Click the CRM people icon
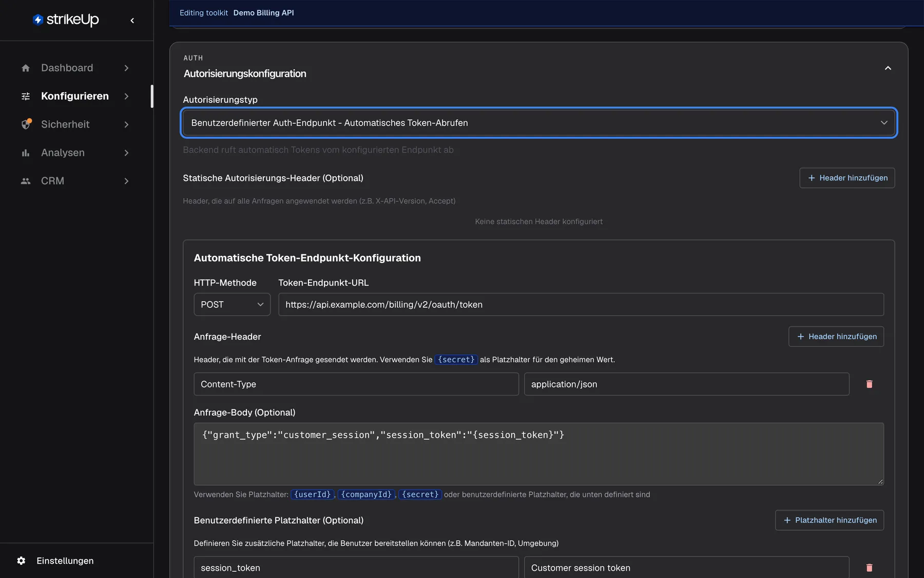Image resolution: width=924 pixels, height=578 pixels. [26, 181]
